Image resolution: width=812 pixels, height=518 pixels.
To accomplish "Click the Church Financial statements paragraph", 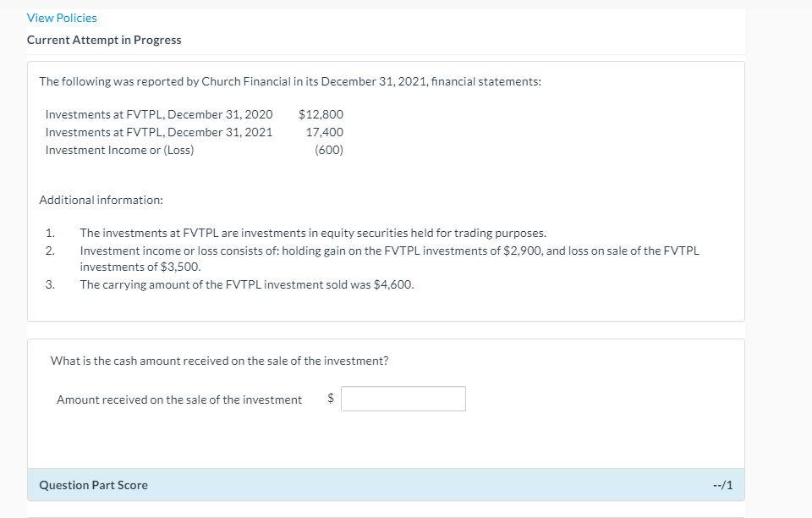I will coord(289,80).
